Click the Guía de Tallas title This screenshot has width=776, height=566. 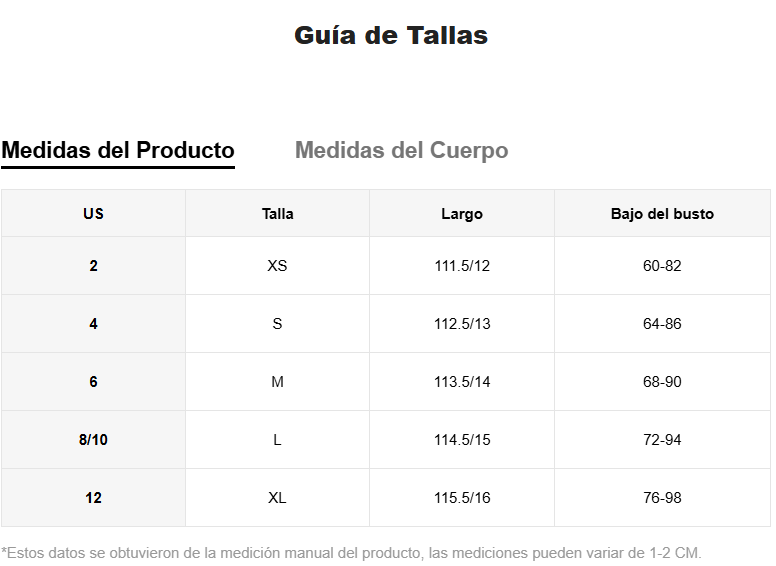coord(390,36)
